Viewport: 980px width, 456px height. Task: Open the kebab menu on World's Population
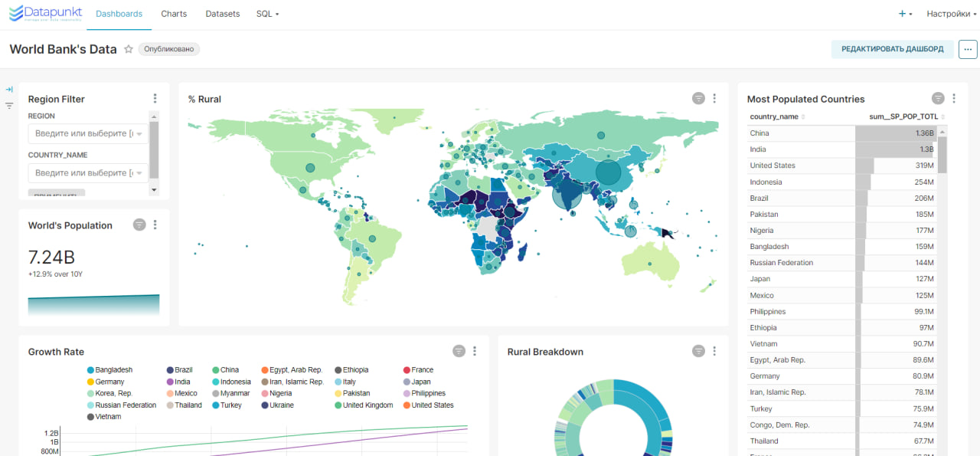pyautogui.click(x=155, y=225)
